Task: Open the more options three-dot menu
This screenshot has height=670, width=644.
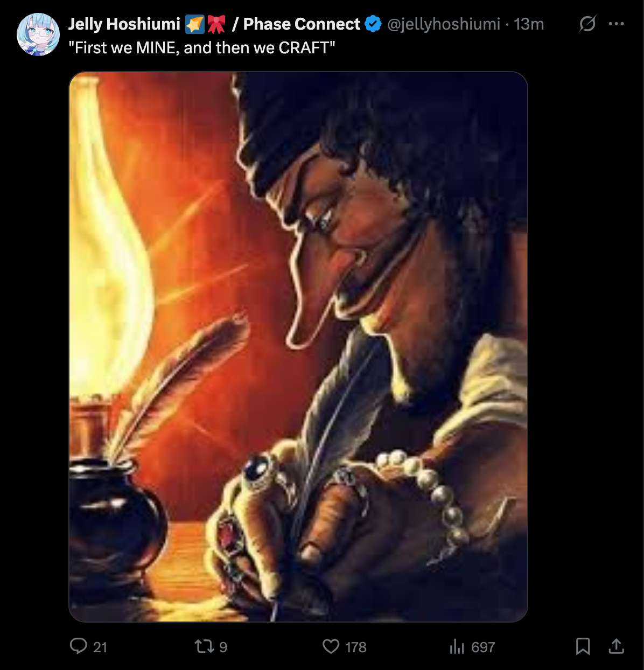Action: coord(616,24)
